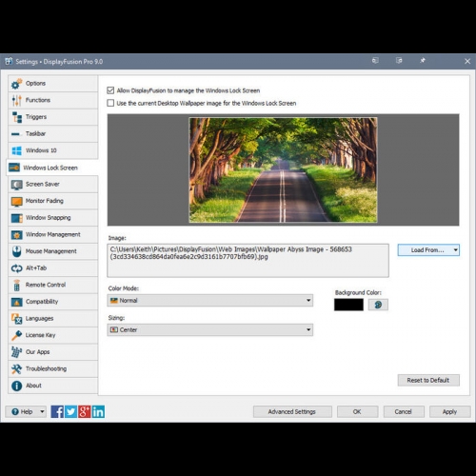Click the Compatibility warning icon
476x476 pixels.
(16, 302)
